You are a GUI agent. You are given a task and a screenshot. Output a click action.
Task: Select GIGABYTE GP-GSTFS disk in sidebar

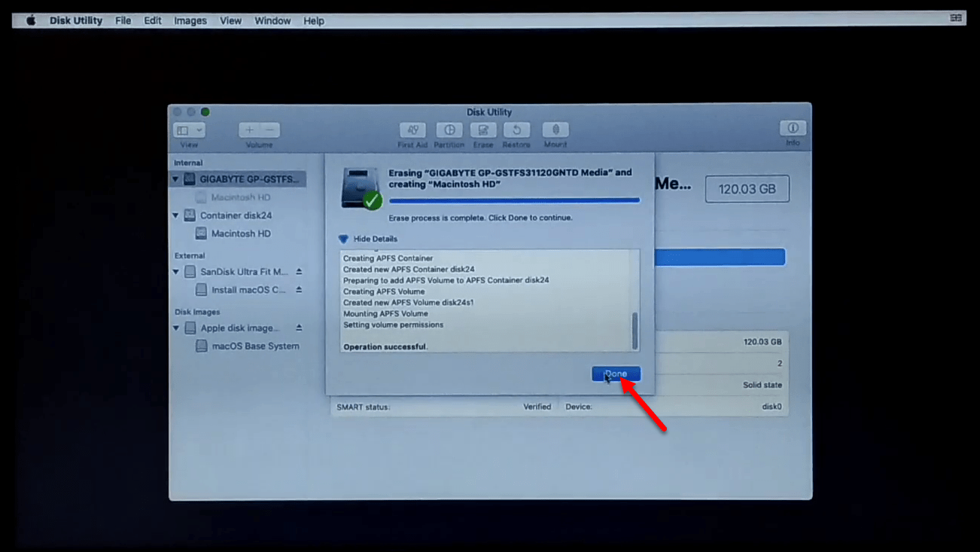tap(238, 179)
